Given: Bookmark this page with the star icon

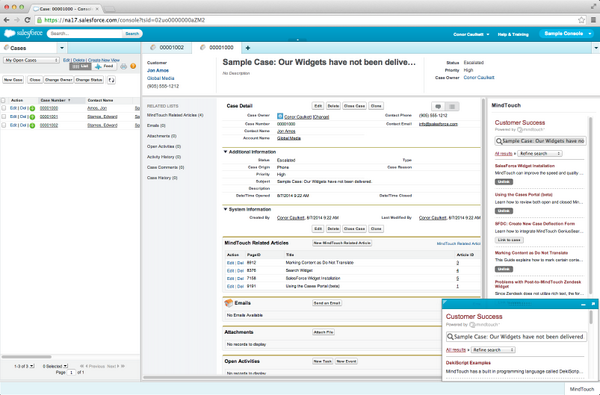Looking at the screenshot, I should click(581, 20).
